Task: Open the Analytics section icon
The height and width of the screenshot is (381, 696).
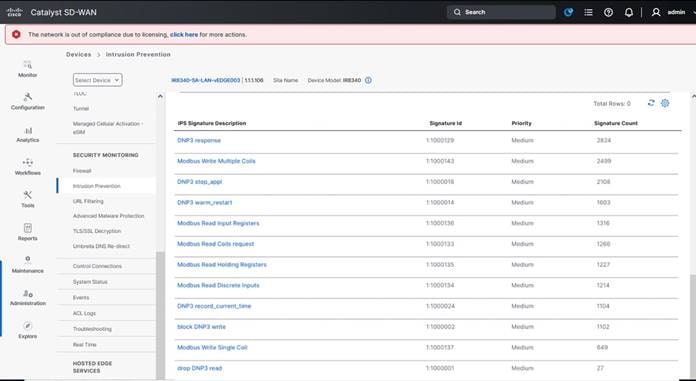Action: pyautogui.click(x=28, y=130)
